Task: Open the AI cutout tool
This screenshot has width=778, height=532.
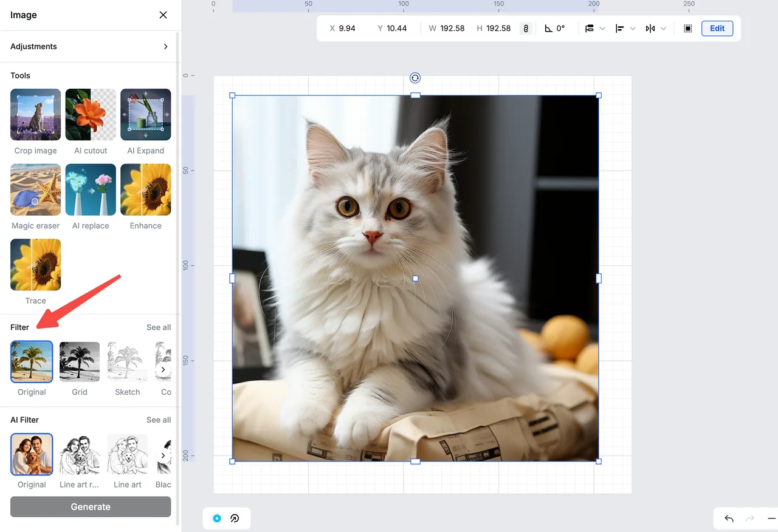Action: tap(91, 114)
